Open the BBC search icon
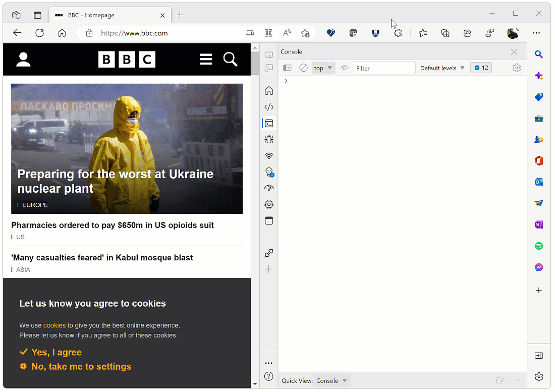This screenshot has width=555, height=392. [230, 59]
